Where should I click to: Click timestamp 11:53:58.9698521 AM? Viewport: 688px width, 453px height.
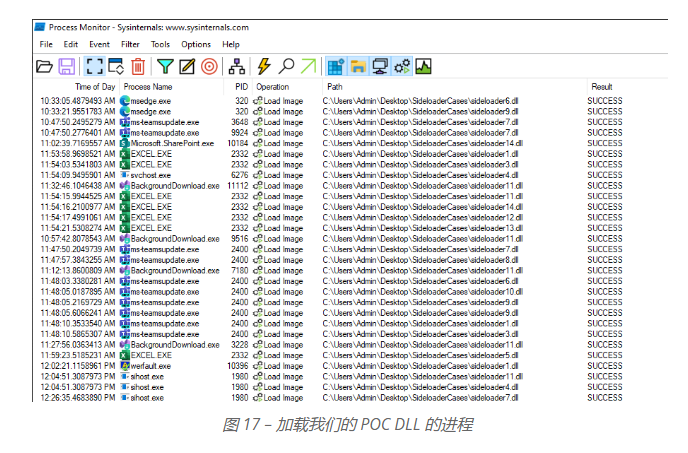pyautogui.click(x=78, y=154)
